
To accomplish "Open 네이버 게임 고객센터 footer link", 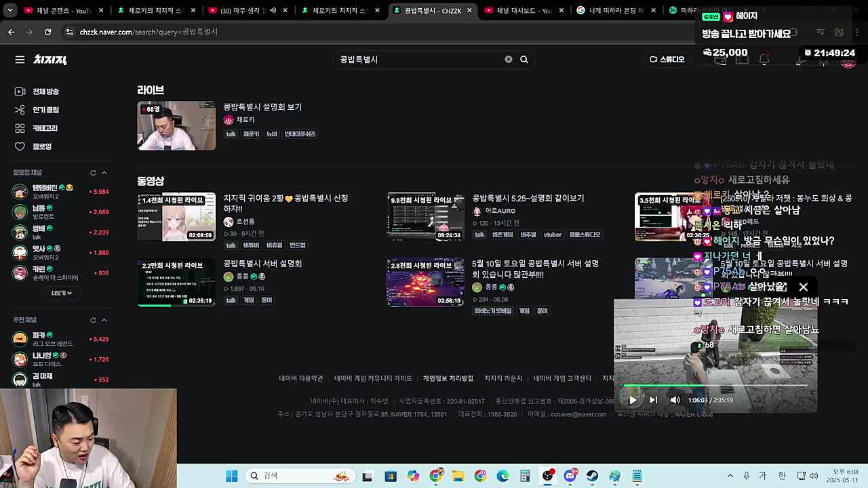I will (x=562, y=378).
